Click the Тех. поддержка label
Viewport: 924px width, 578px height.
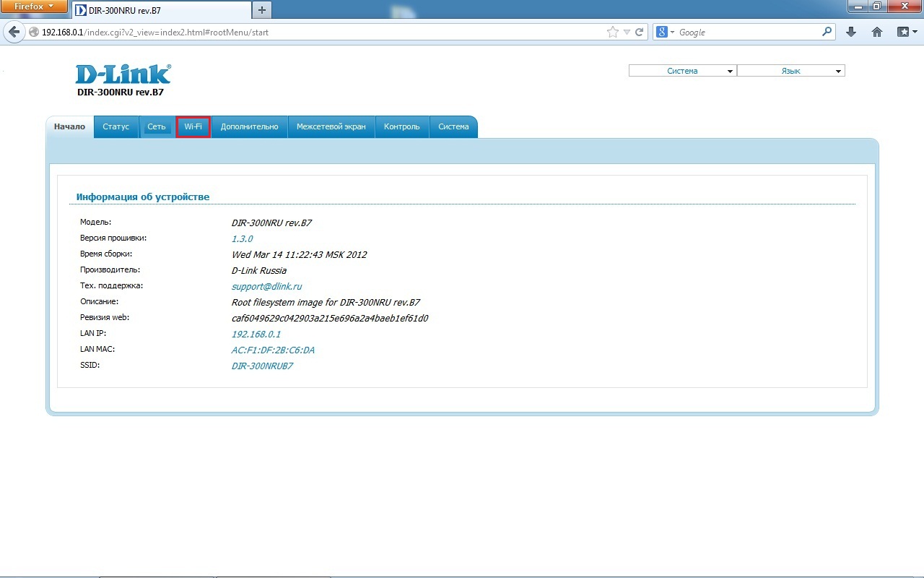click(x=111, y=285)
